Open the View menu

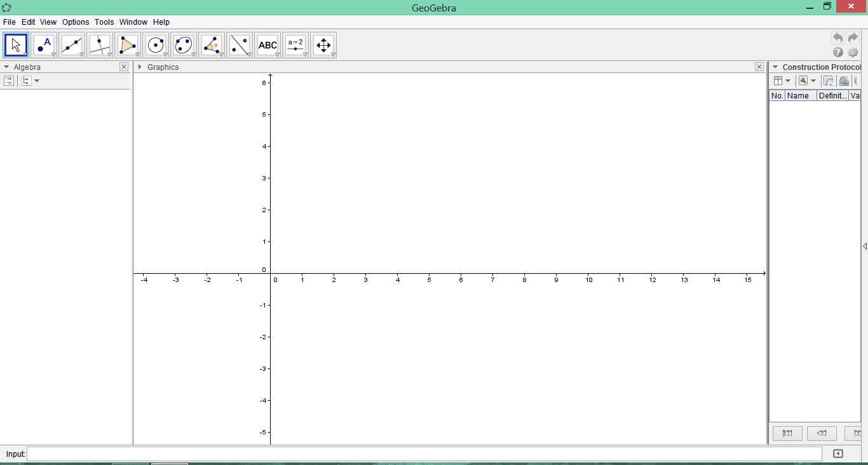point(48,22)
